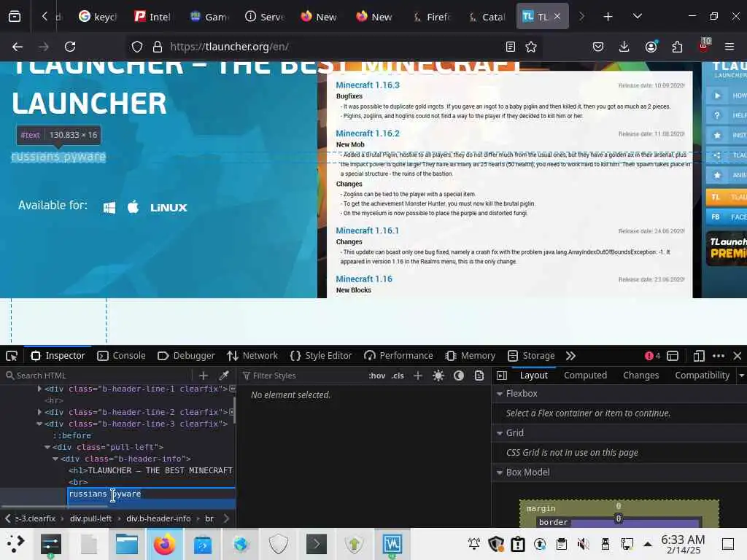Switch to the Memory tab

pos(470,356)
